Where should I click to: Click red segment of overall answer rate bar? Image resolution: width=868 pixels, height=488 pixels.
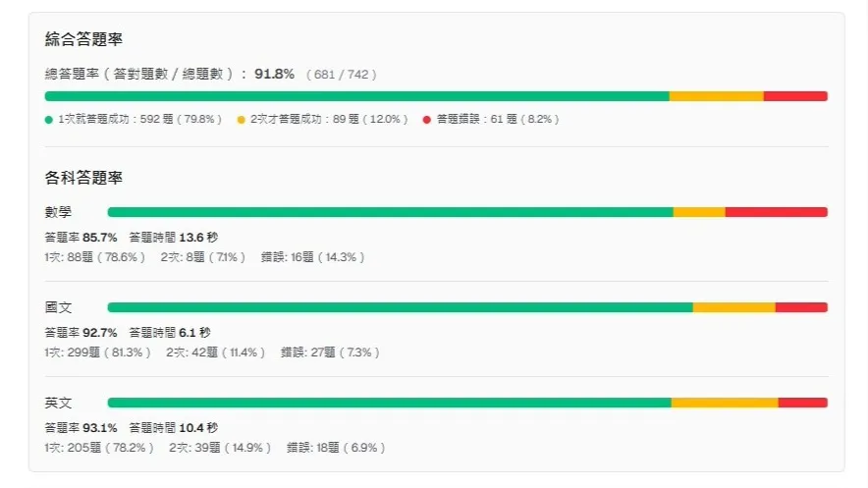[x=795, y=96]
